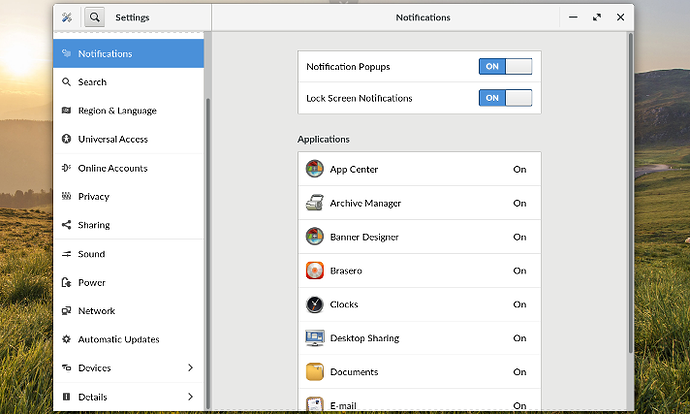The height and width of the screenshot is (414, 690).
Task: Click the Documents app icon
Action: [x=314, y=371]
